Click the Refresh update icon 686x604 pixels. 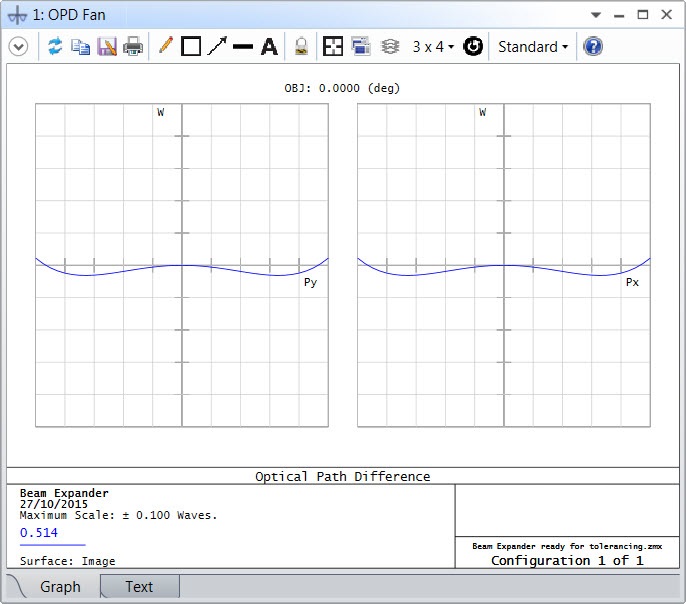[55, 46]
